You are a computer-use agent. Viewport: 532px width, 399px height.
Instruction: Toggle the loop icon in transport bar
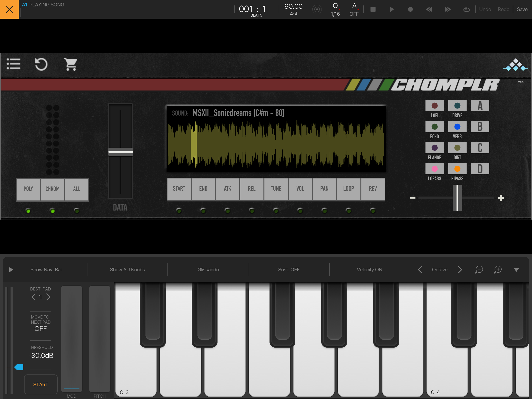click(466, 9)
